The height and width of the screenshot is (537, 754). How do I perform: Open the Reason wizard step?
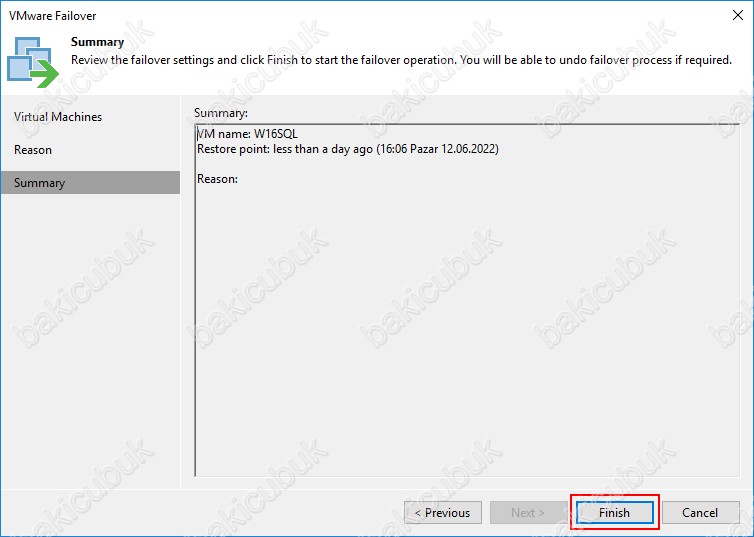tap(90, 150)
